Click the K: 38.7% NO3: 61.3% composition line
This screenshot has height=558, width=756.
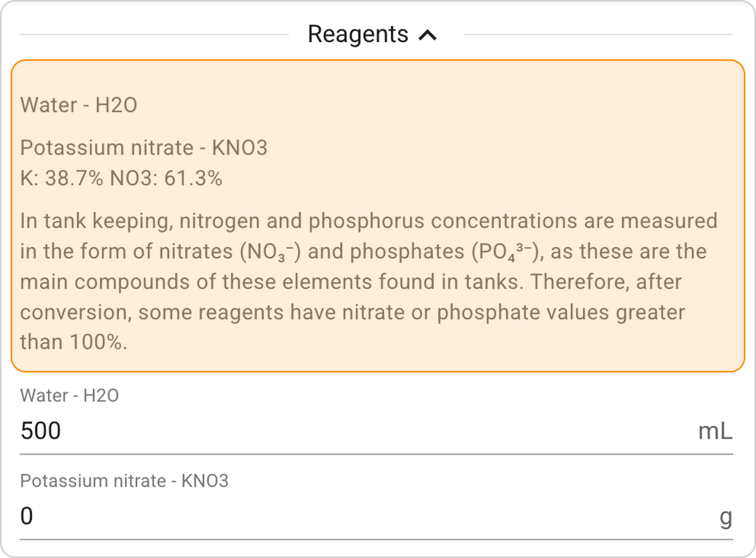pyautogui.click(x=121, y=178)
